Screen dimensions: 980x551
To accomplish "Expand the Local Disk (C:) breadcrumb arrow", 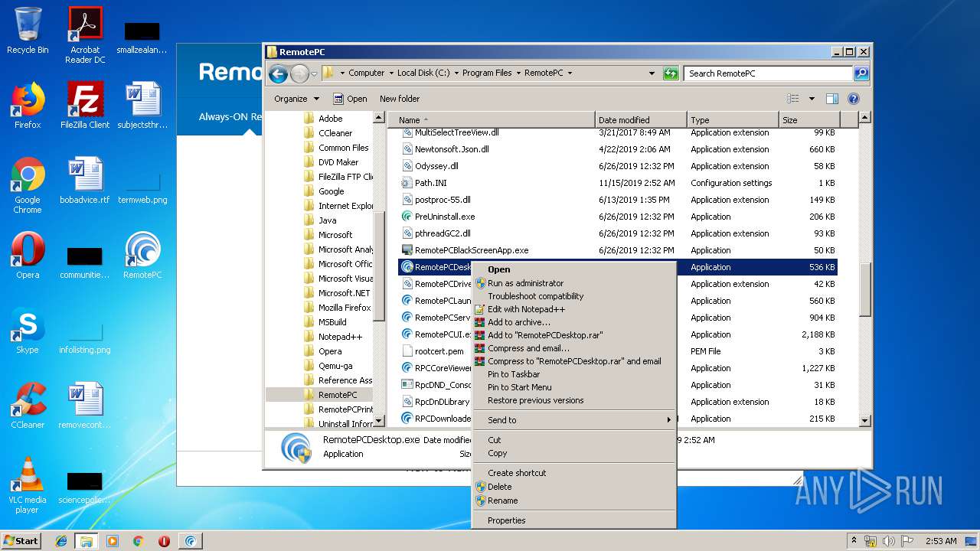I will click(x=456, y=73).
